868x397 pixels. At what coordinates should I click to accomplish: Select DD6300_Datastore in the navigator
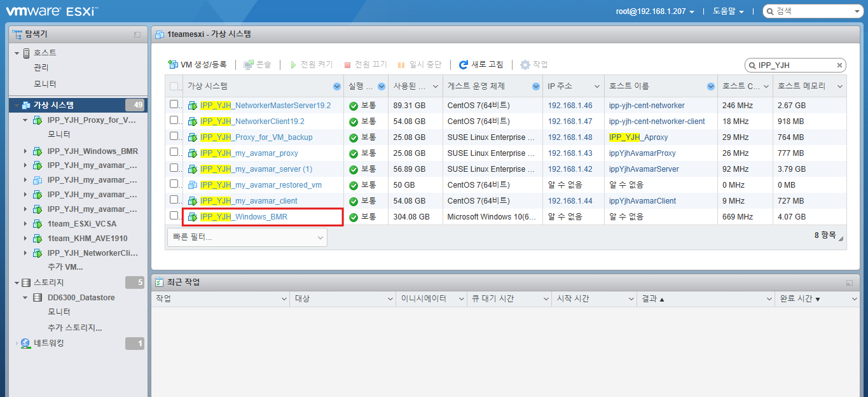coord(81,297)
